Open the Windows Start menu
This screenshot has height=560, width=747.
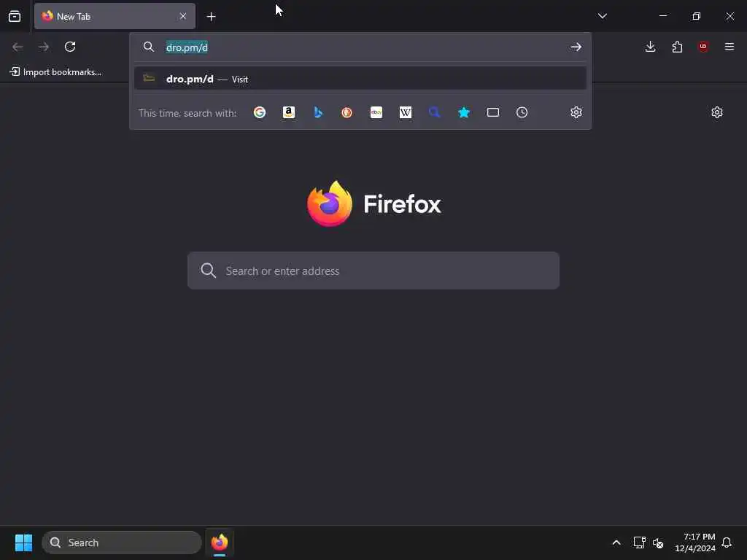(x=23, y=542)
